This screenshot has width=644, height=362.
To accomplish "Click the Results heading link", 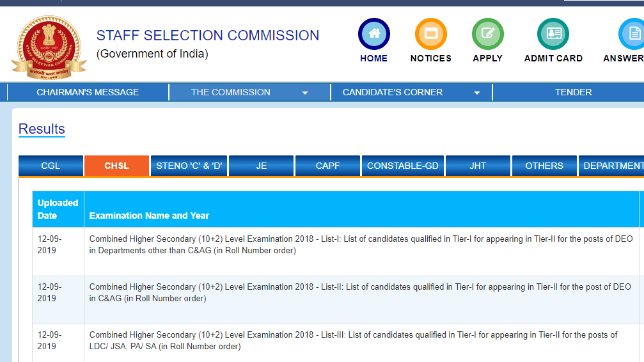I will [x=42, y=129].
